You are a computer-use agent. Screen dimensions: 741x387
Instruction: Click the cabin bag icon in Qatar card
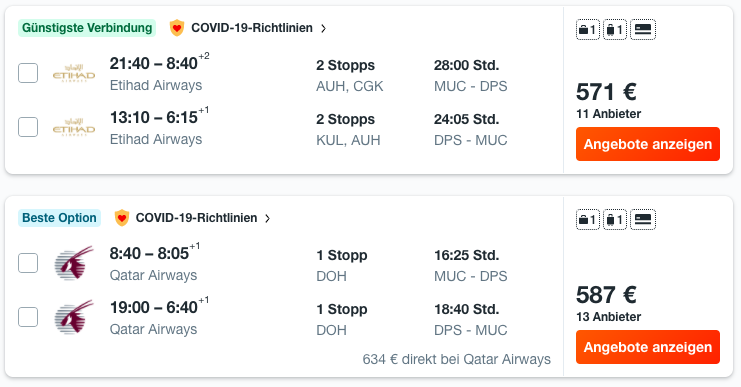587,220
